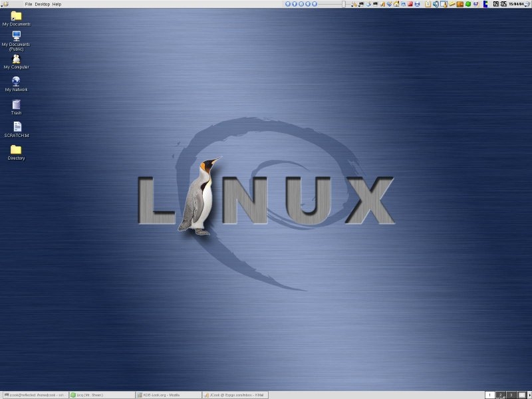532x399 pixels.
Task: Open the clipboard icon in the system tray
Action: [428, 4]
